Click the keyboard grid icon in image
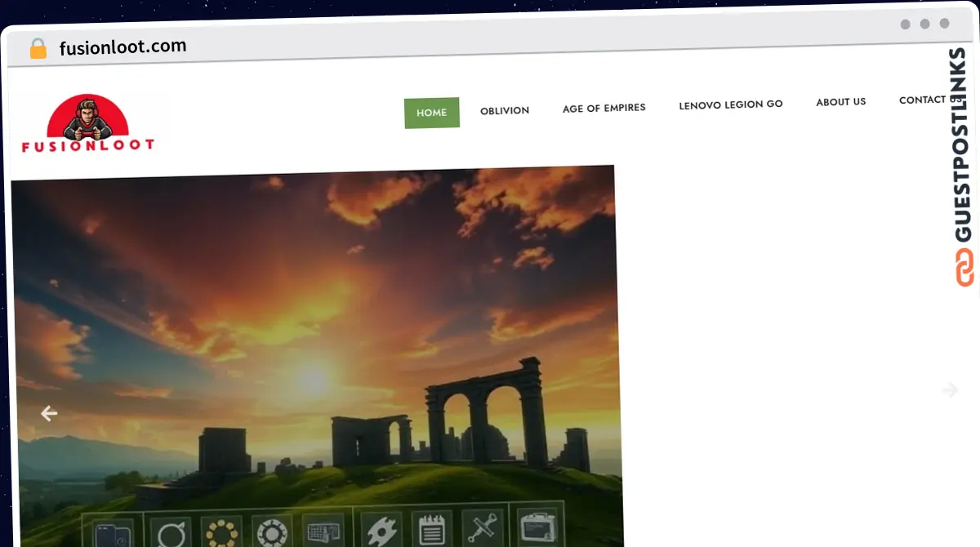Image resolution: width=980 pixels, height=547 pixels. click(323, 532)
